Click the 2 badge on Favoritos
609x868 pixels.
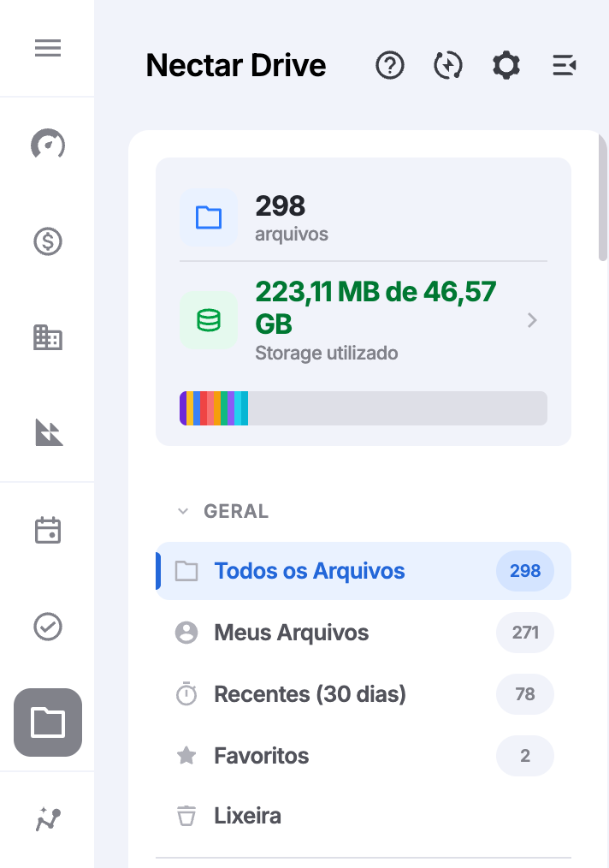[x=525, y=755]
